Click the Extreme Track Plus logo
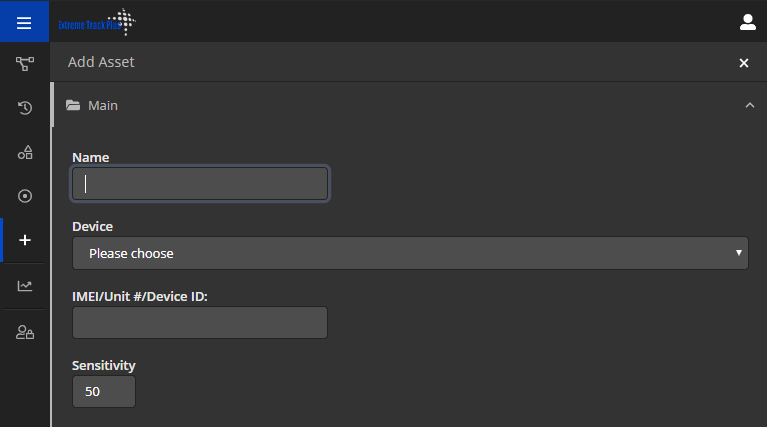The width and height of the screenshot is (767, 427). pos(97,22)
